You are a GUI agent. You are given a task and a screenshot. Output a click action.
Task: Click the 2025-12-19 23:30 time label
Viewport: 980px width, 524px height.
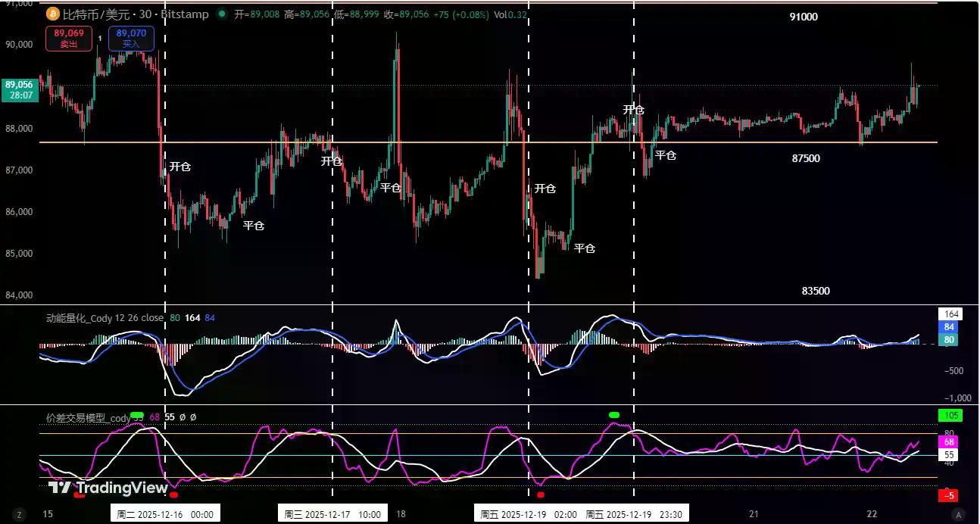pyautogui.click(x=635, y=514)
